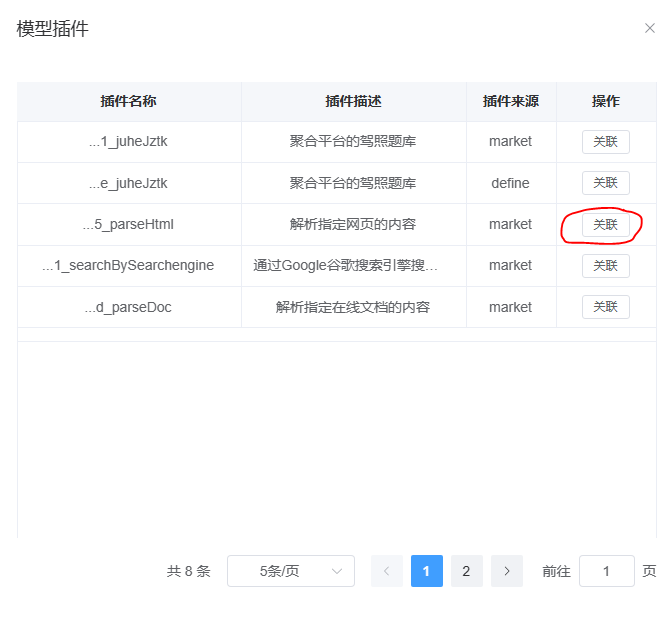Click the 插件描述 column header

(x=353, y=101)
